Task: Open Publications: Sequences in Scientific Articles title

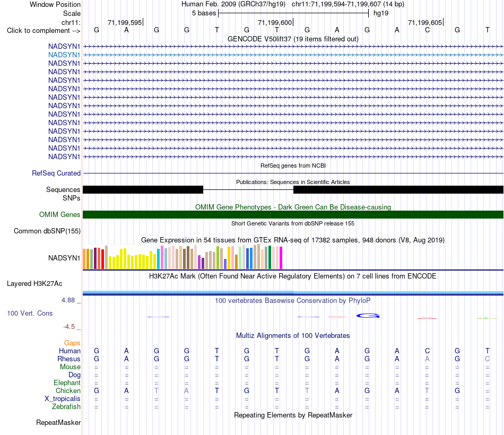Action: [293, 182]
